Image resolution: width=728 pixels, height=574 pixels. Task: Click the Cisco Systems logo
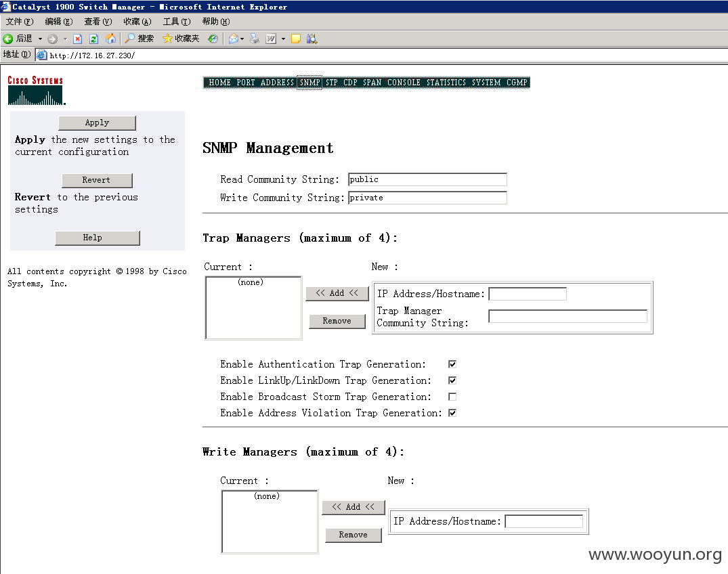coord(36,91)
